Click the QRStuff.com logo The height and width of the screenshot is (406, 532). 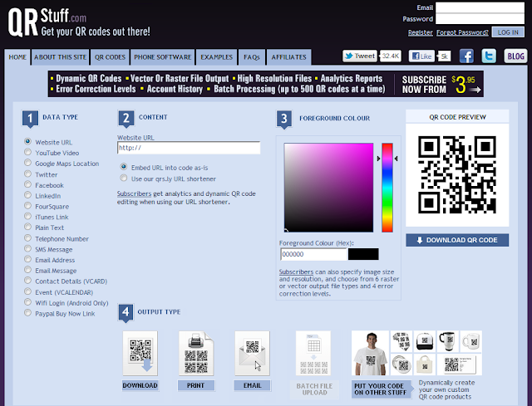click(x=79, y=22)
